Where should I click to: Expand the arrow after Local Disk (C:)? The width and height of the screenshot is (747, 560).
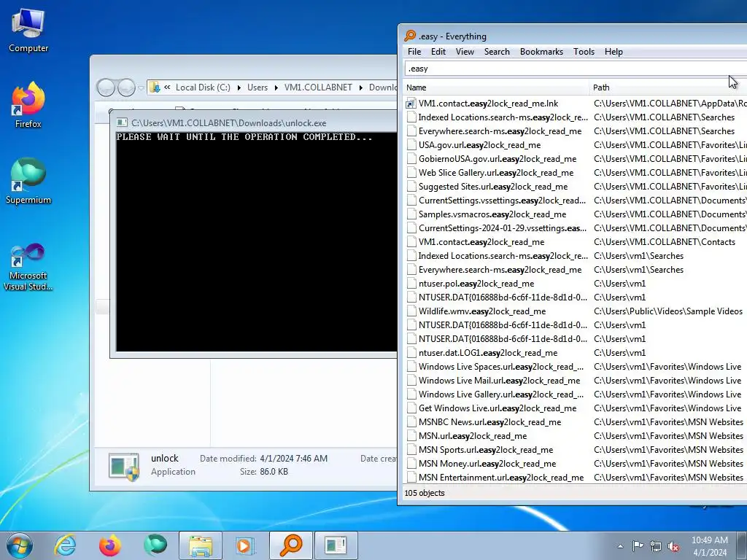pyautogui.click(x=239, y=87)
